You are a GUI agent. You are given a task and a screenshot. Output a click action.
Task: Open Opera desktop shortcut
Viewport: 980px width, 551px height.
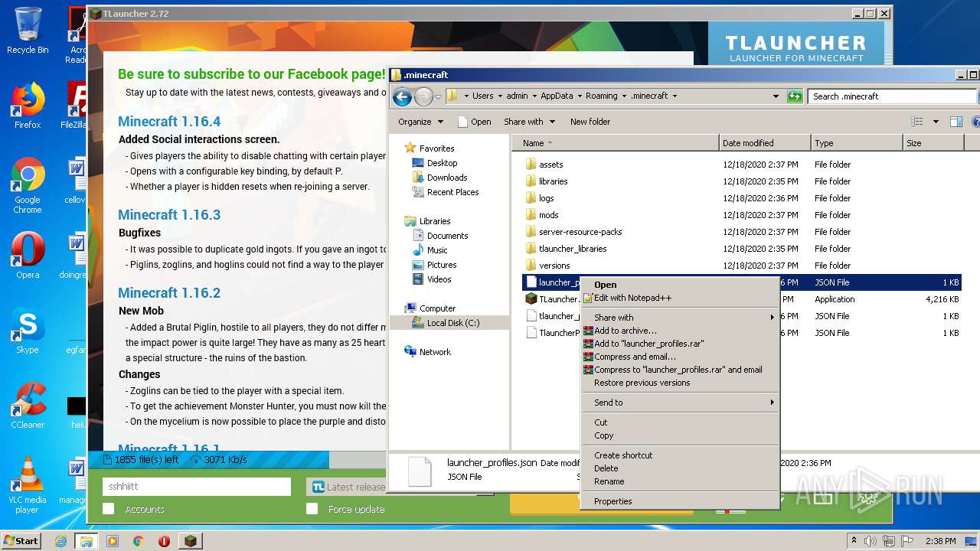point(28,256)
